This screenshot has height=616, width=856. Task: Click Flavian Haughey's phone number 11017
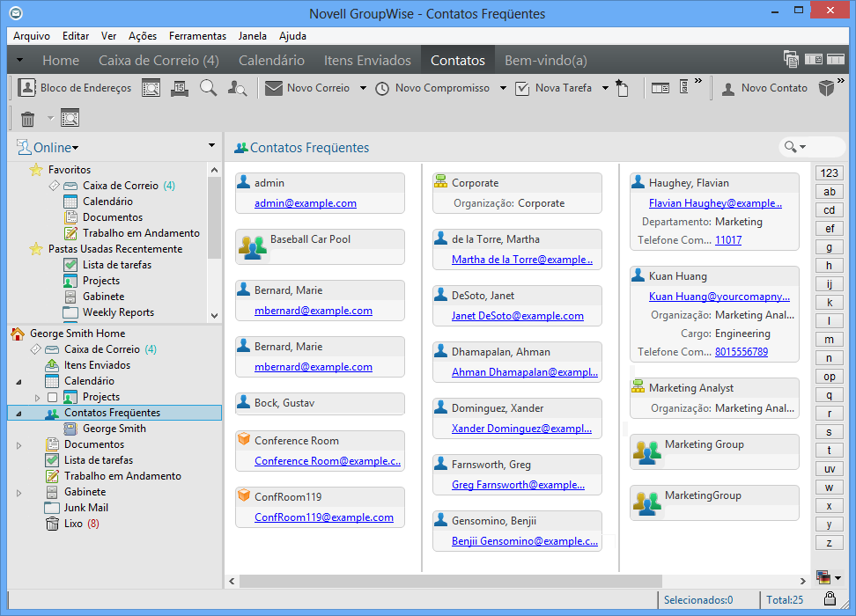click(728, 240)
